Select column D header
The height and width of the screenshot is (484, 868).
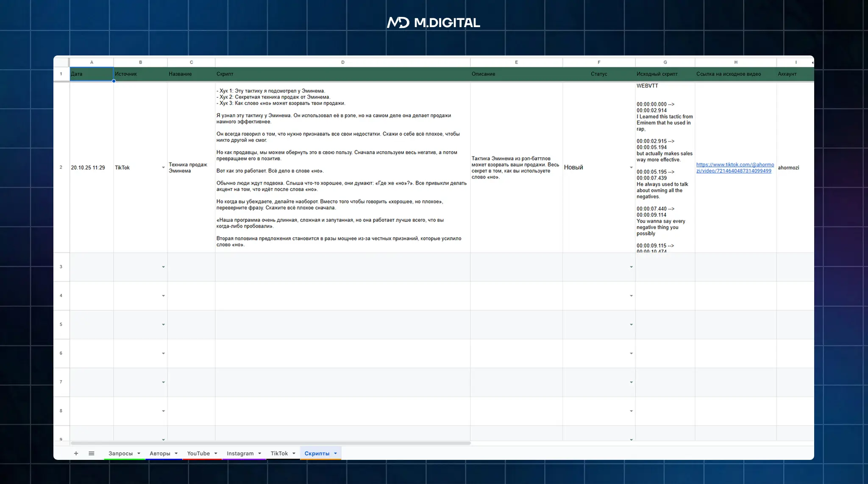[x=342, y=62]
